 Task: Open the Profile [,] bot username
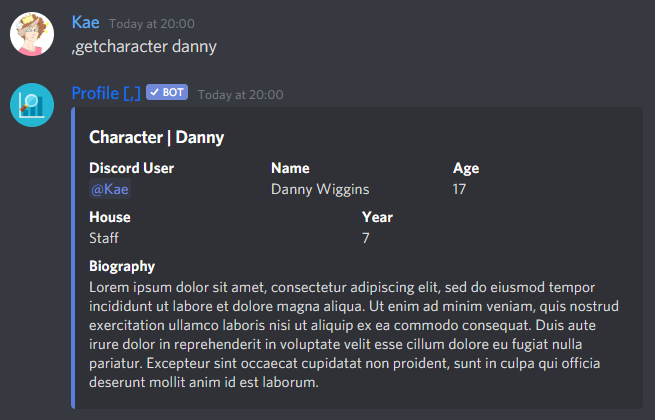(x=106, y=93)
